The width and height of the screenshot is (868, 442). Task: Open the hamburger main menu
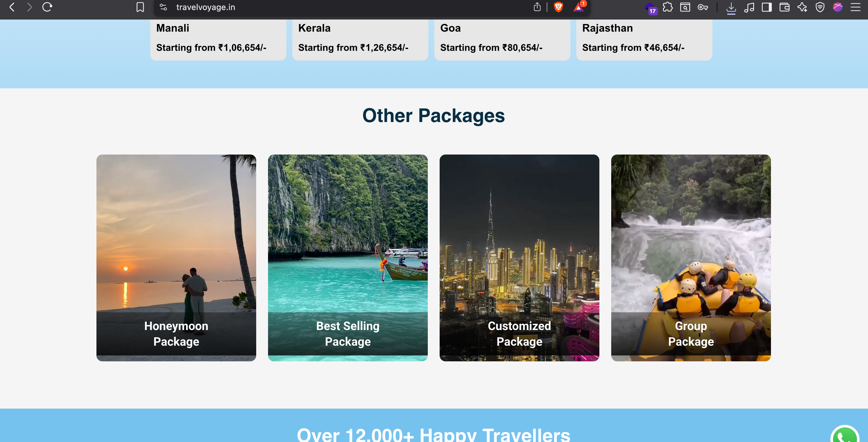tap(855, 7)
